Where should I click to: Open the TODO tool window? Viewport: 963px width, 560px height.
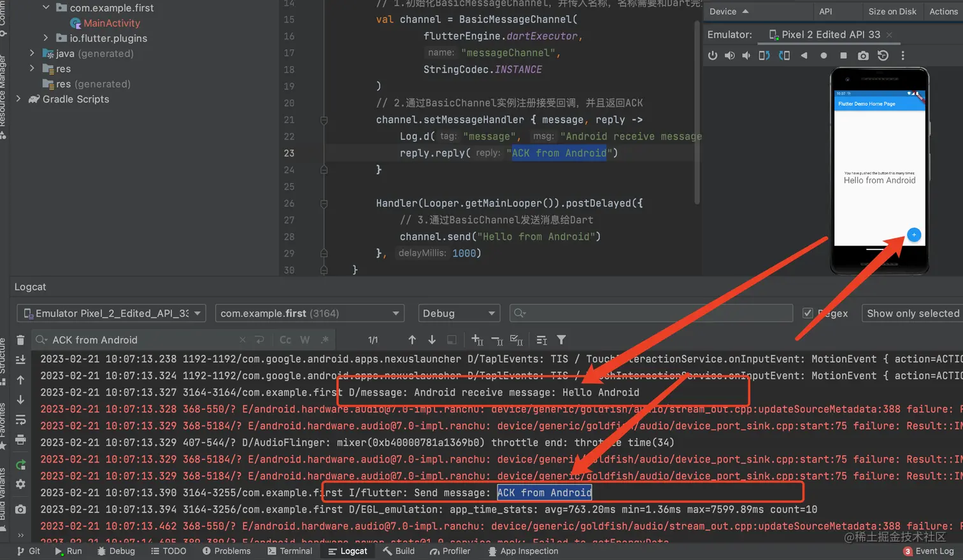[x=169, y=551]
